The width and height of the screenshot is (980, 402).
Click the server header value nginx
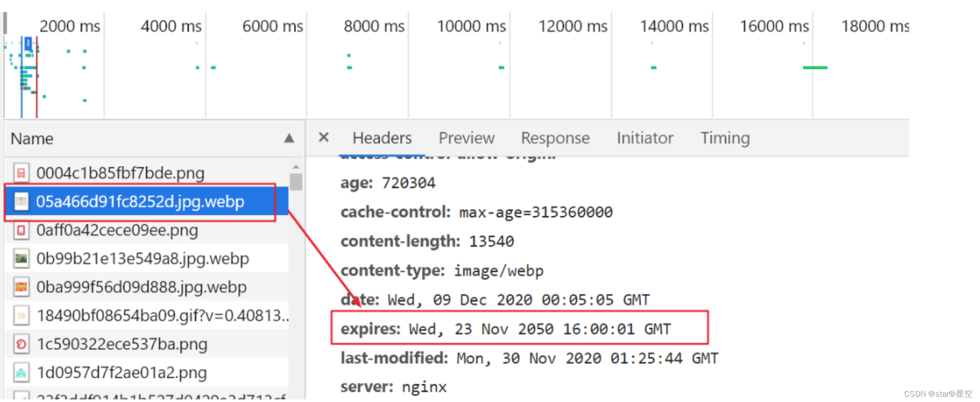[424, 387]
